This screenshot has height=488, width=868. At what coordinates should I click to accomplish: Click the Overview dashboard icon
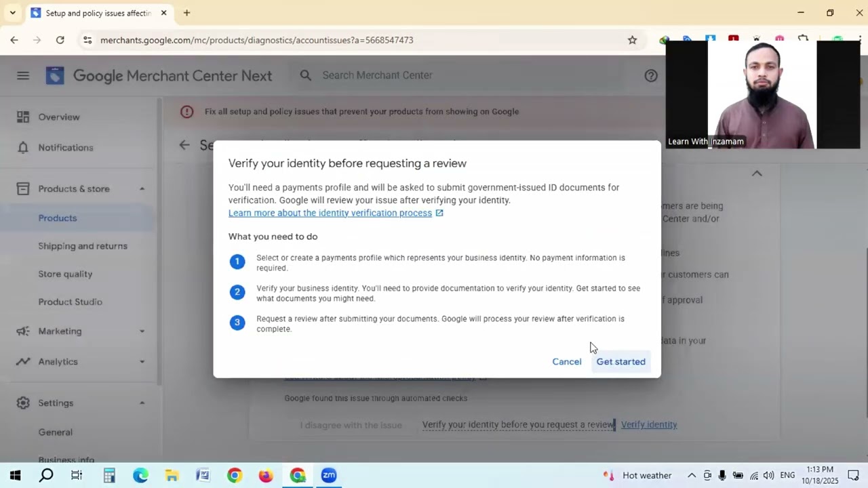[x=23, y=117]
